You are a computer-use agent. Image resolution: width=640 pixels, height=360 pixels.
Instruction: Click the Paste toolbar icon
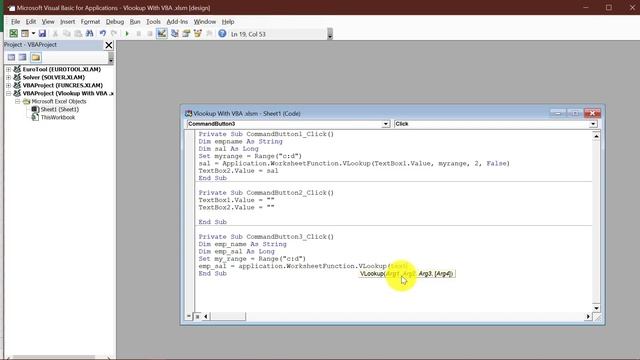(78, 34)
